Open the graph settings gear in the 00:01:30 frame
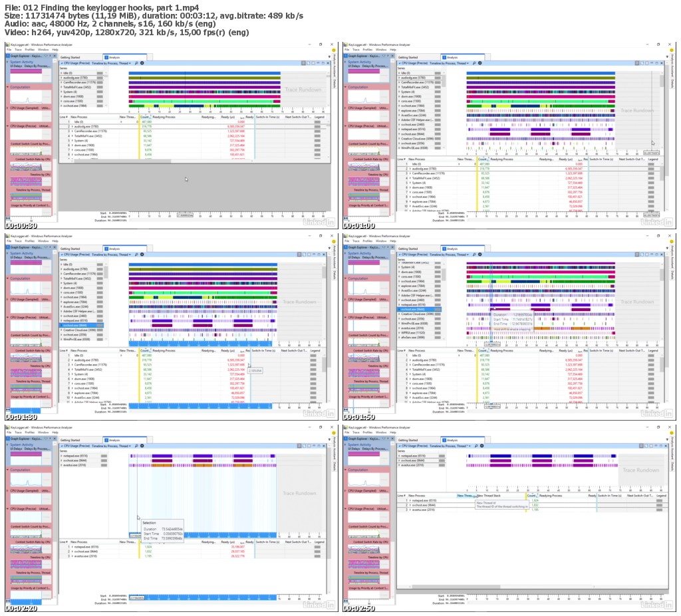 (x=142, y=255)
